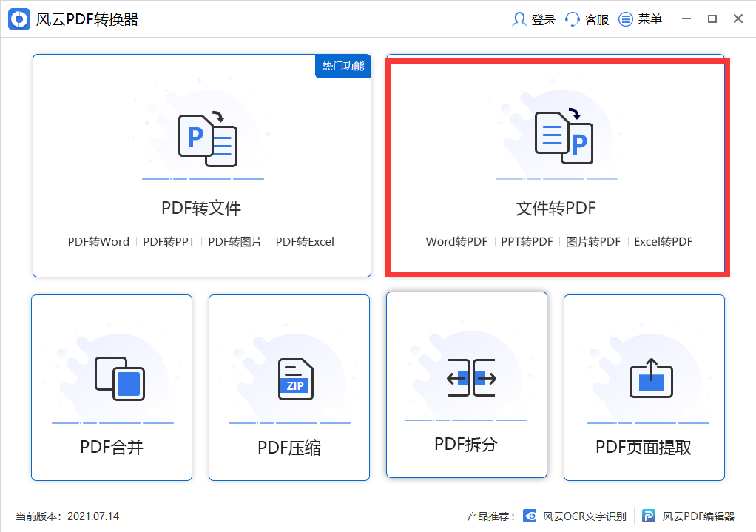Choose PDF转图片 conversion

(234, 242)
